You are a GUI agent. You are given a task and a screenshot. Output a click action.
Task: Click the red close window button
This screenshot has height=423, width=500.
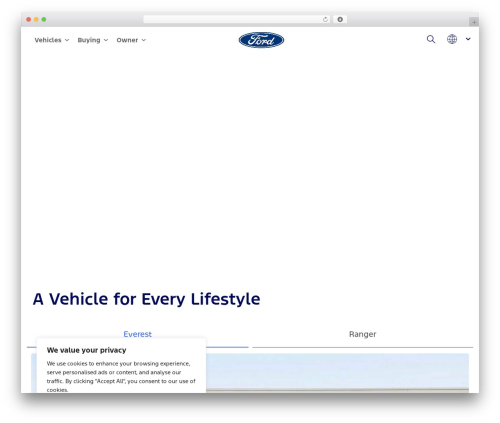point(29,20)
